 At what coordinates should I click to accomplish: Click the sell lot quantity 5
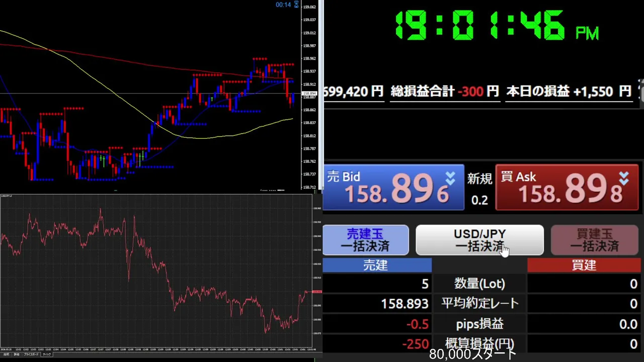pyautogui.click(x=425, y=284)
